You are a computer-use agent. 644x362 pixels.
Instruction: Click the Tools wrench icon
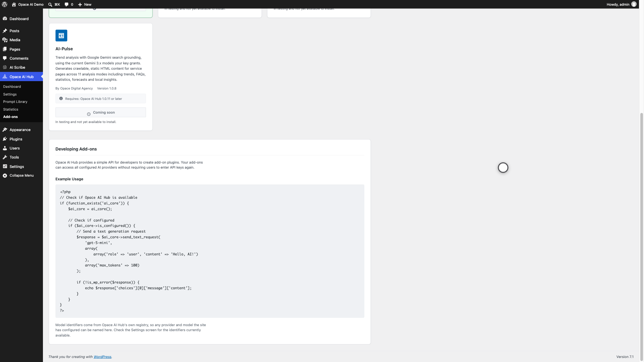[5, 157]
